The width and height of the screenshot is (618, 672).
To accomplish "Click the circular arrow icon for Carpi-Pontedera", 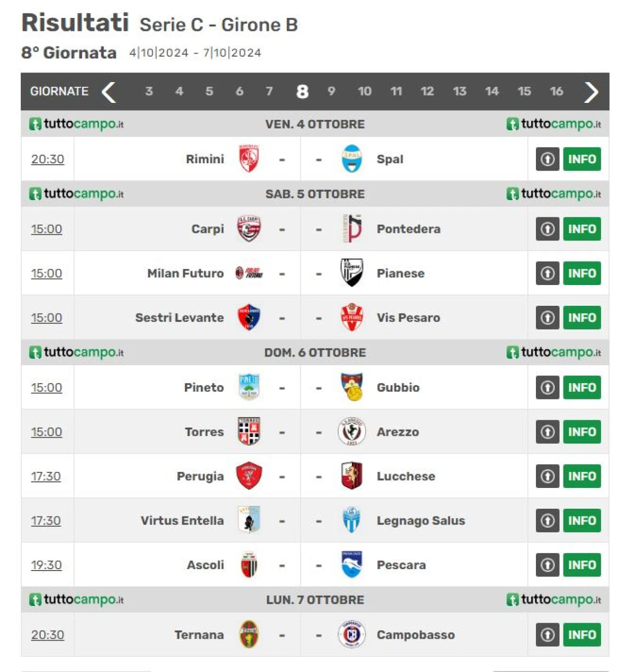I will (548, 229).
